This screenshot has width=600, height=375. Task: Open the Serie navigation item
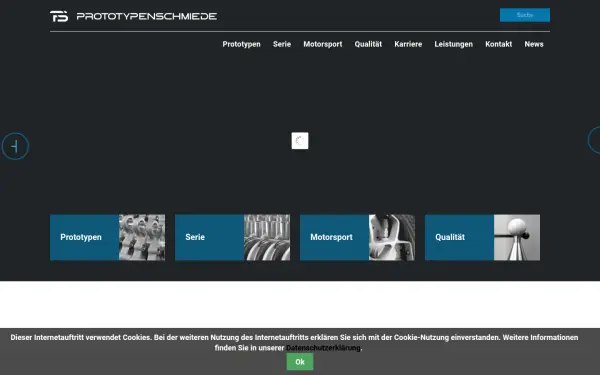point(282,44)
